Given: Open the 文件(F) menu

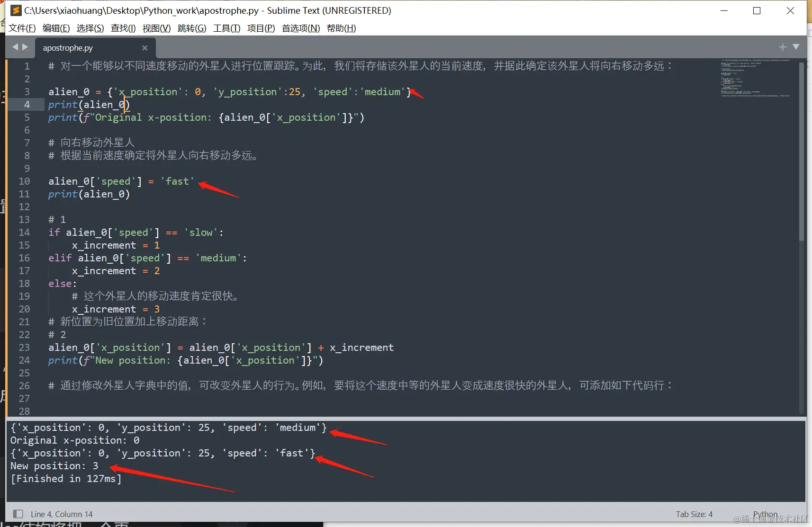Looking at the screenshot, I should (22, 28).
